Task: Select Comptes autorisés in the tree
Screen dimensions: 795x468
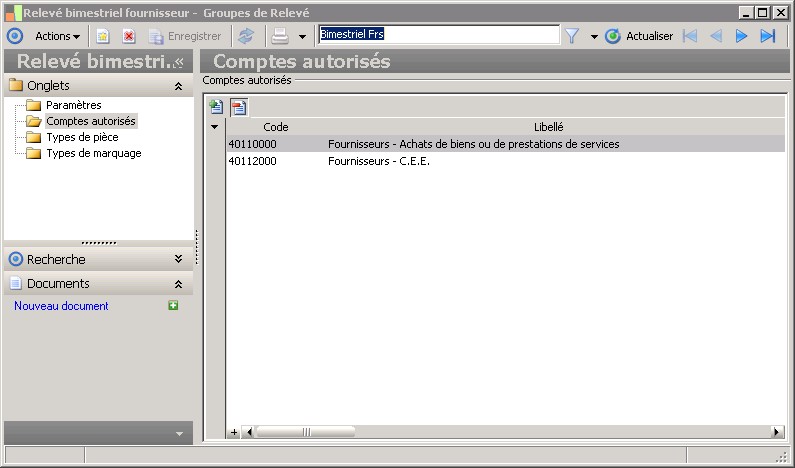Action: coord(91,121)
